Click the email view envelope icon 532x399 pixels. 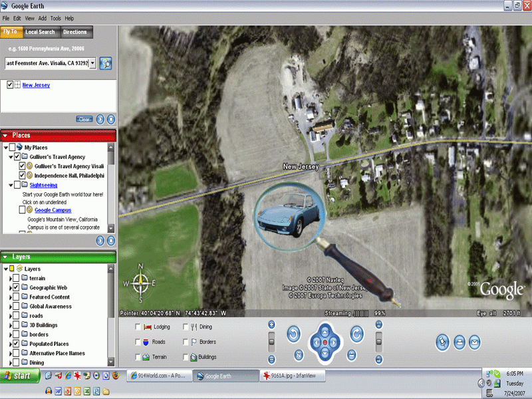point(474,342)
